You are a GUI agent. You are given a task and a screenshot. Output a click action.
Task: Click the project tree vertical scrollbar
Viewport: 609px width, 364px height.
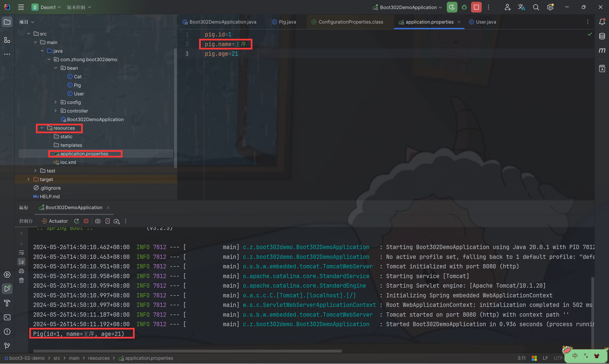(175, 108)
